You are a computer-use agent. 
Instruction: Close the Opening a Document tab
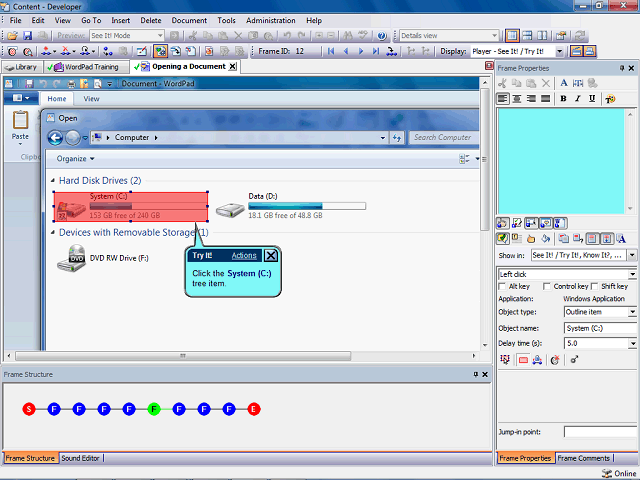(232, 67)
